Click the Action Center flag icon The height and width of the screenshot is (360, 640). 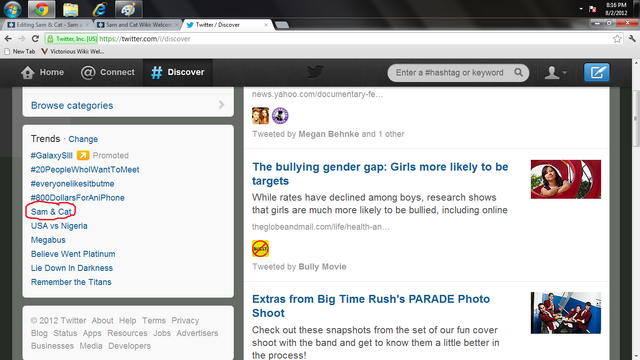click(x=593, y=9)
